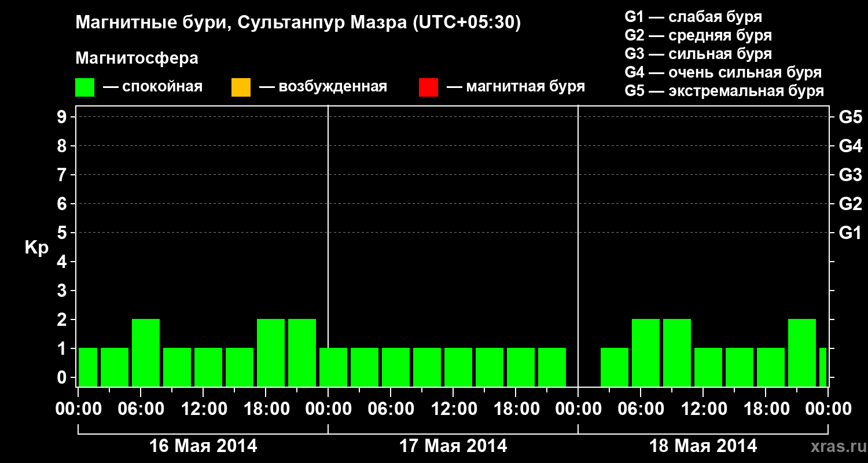Click the orange 'возбужденная' legend swatch
The image size is (868, 463).
point(241,87)
